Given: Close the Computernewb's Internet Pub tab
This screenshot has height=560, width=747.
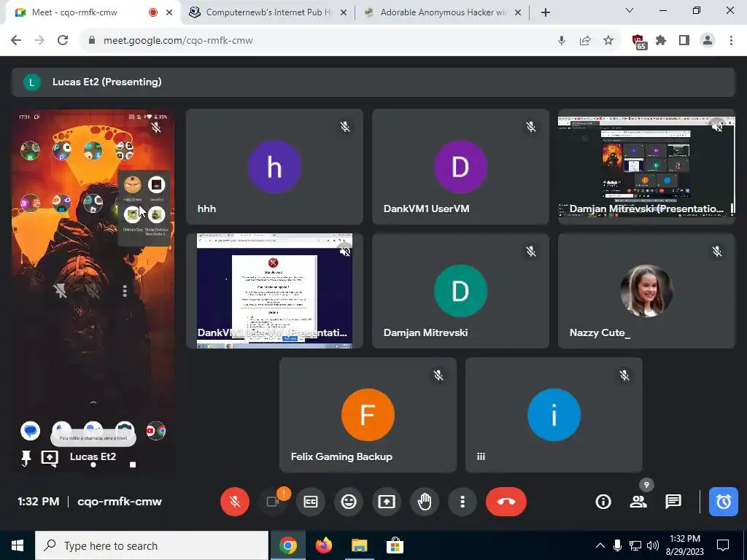Looking at the screenshot, I should (x=344, y=12).
